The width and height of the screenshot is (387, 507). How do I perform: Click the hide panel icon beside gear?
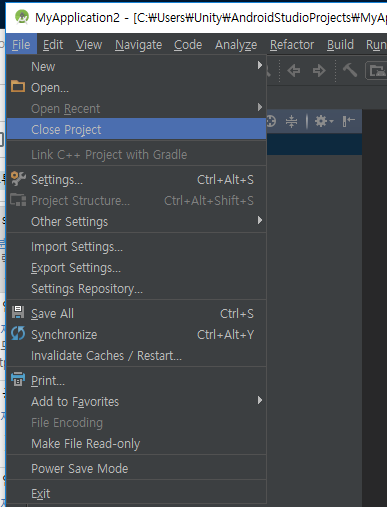coord(348,121)
